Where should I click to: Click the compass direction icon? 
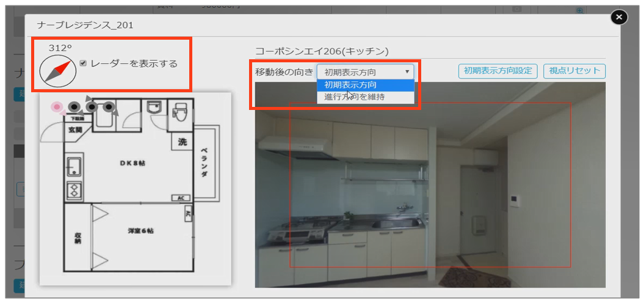point(58,71)
